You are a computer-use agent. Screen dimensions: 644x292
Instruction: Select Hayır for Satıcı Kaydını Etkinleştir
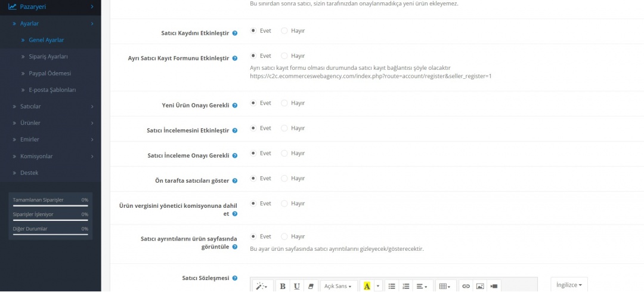click(x=284, y=30)
